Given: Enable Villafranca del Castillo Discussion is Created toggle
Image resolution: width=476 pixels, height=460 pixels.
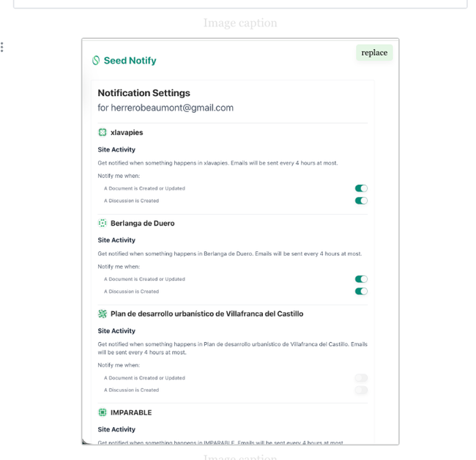Looking at the screenshot, I should (361, 390).
